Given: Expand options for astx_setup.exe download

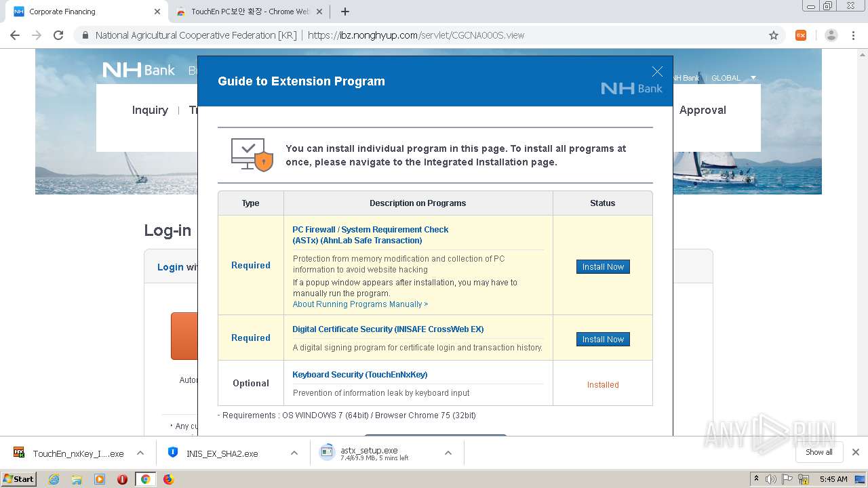Looking at the screenshot, I should pos(448,453).
